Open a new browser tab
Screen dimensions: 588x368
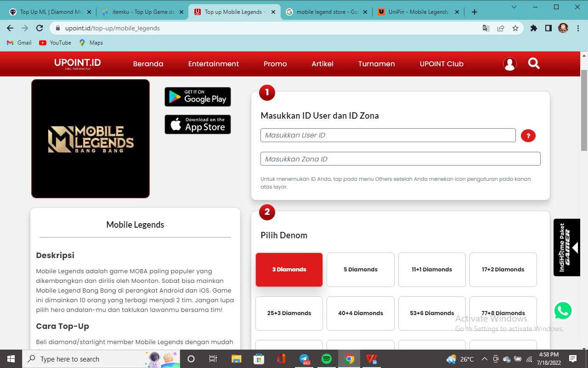point(475,12)
